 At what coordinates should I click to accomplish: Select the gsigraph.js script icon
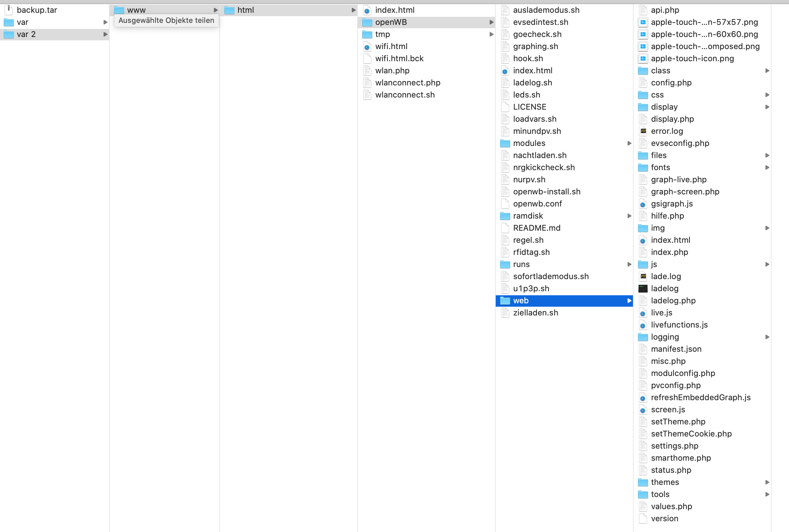643,204
